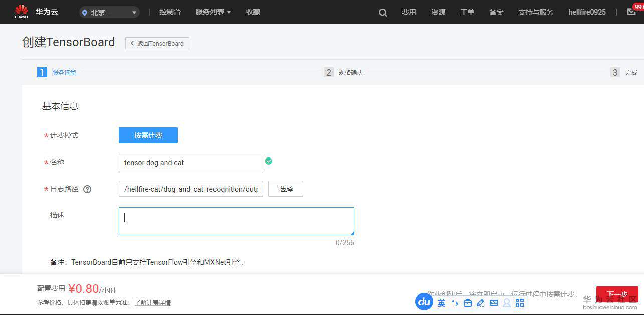Open the mail notifications icon
Image resolution: width=644 pixels, height=315 pixels.
coord(631,12)
